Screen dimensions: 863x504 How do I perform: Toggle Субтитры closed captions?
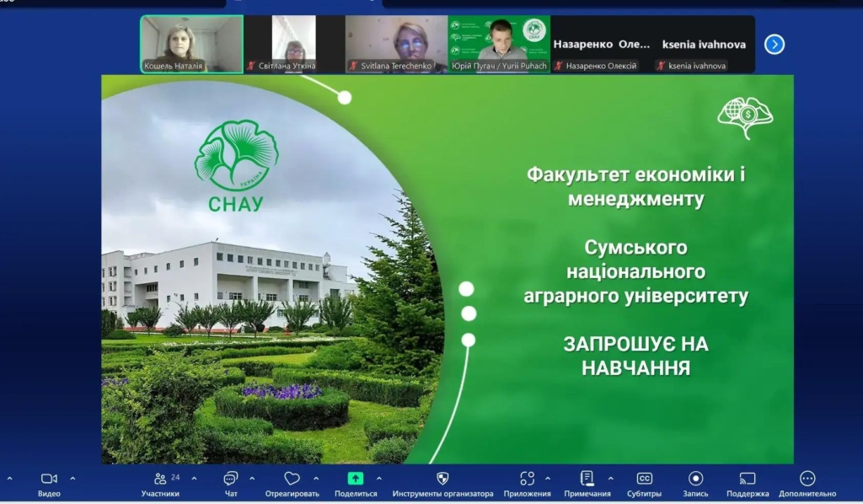[644, 479]
